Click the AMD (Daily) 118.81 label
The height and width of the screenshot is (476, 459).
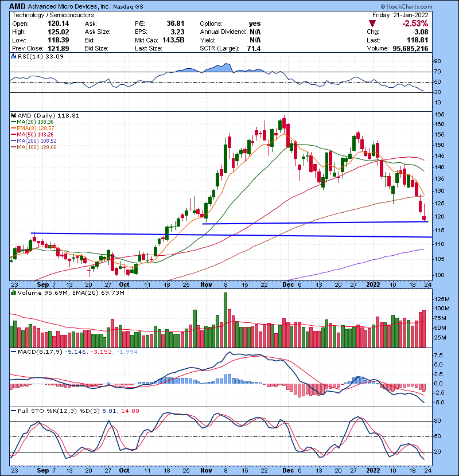coord(48,115)
